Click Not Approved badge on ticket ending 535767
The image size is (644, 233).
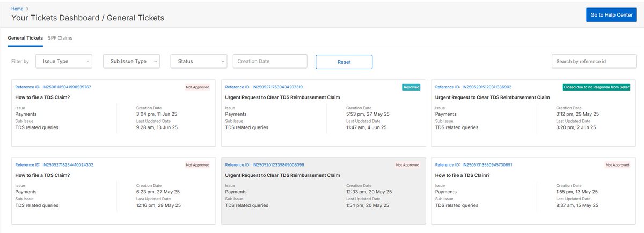click(x=197, y=87)
